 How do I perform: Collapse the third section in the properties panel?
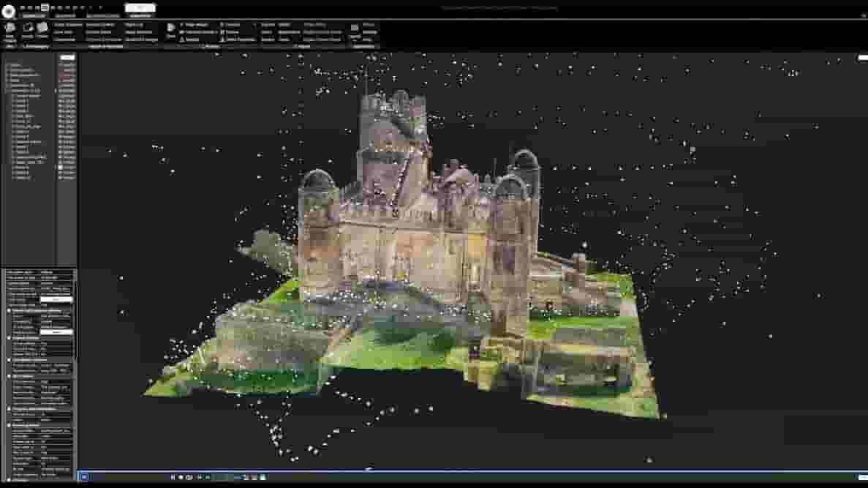[9, 360]
